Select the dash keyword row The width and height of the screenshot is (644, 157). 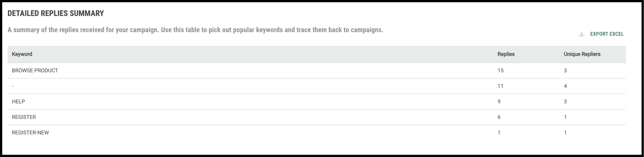click(x=13, y=86)
